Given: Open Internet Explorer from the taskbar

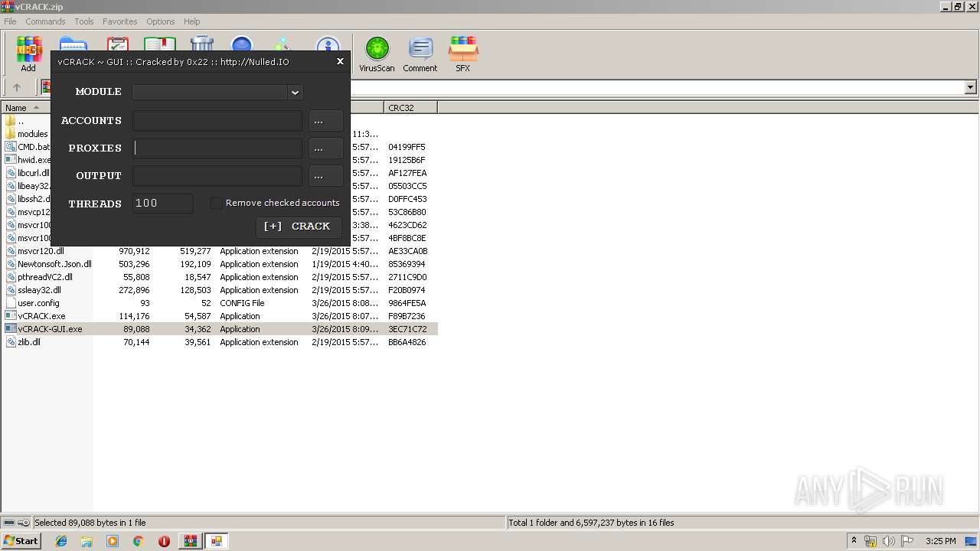Looking at the screenshot, I should pyautogui.click(x=61, y=541).
